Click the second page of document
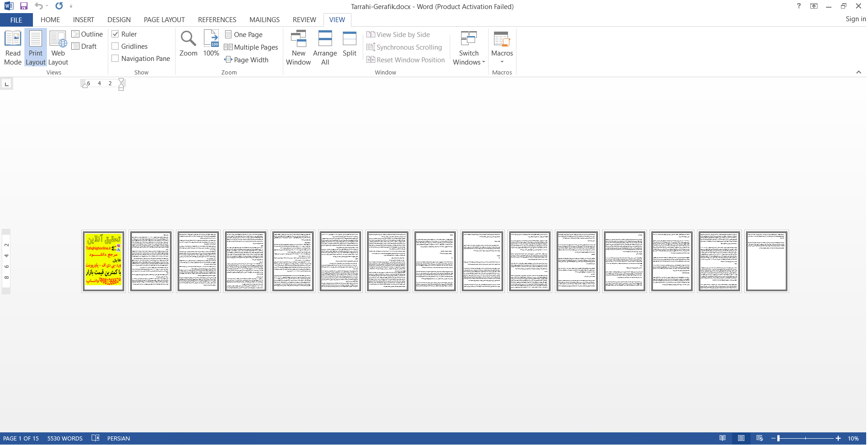This screenshot has width=868, height=445. pyautogui.click(x=151, y=262)
